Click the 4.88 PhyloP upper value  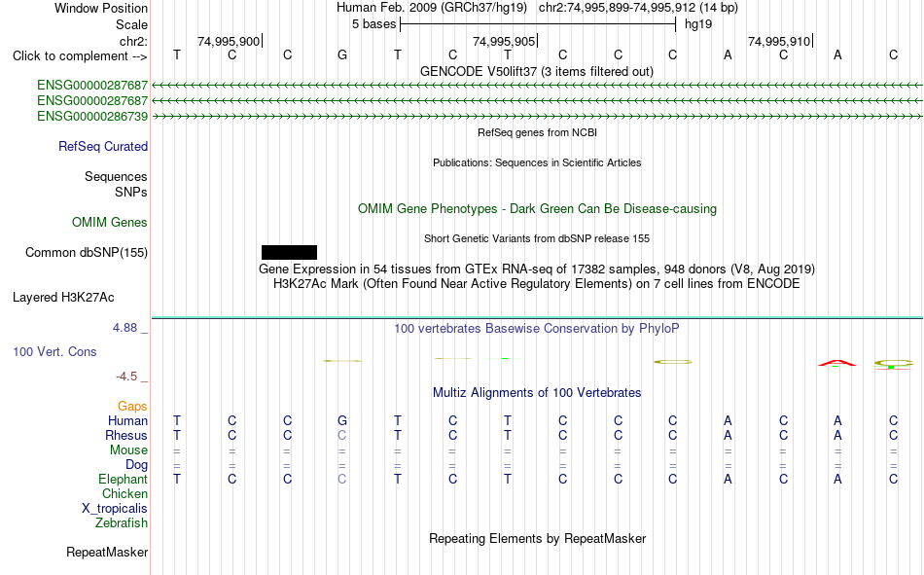coord(124,327)
